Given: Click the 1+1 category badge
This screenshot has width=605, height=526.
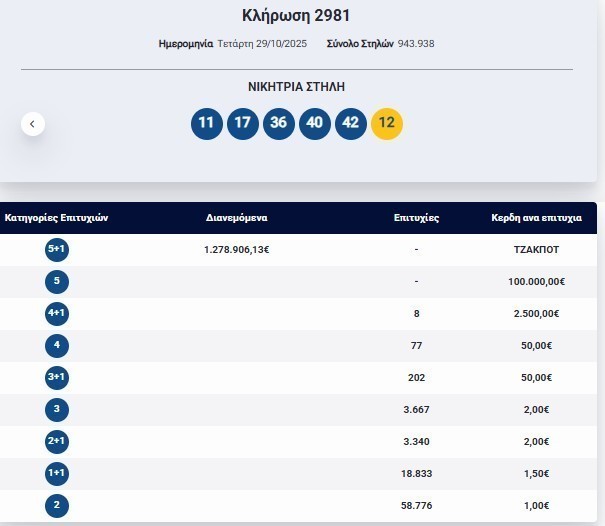Looking at the screenshot, I should 57,474.
